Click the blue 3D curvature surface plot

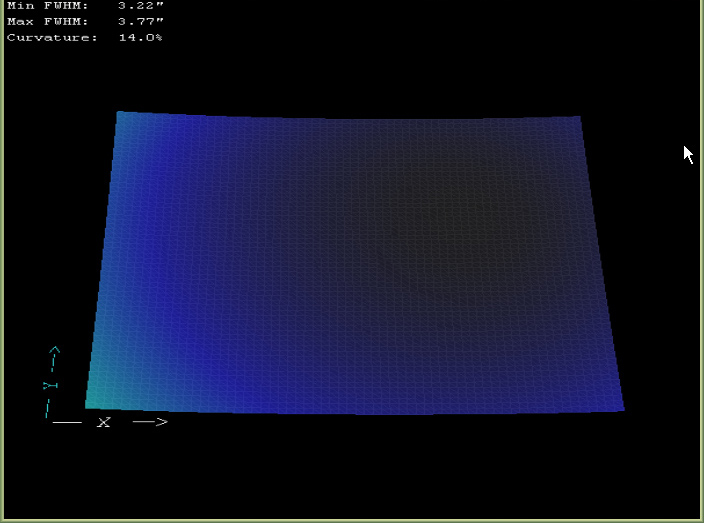pos(355,263)
